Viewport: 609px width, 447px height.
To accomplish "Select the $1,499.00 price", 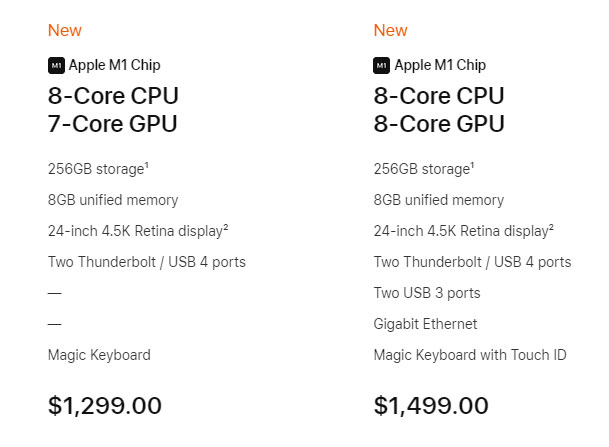I will [x=430, y=406].
